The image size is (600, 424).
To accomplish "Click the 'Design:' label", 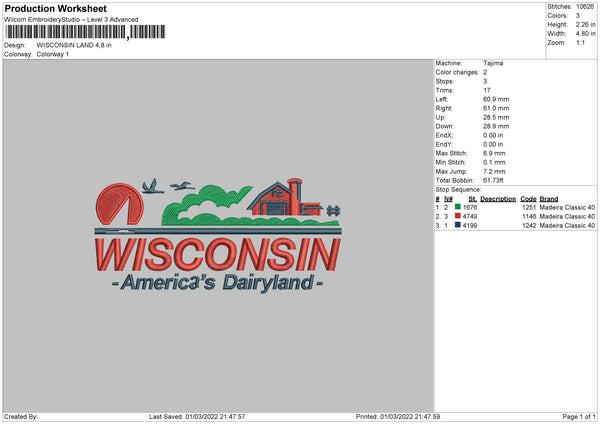I will coord(15,45).
